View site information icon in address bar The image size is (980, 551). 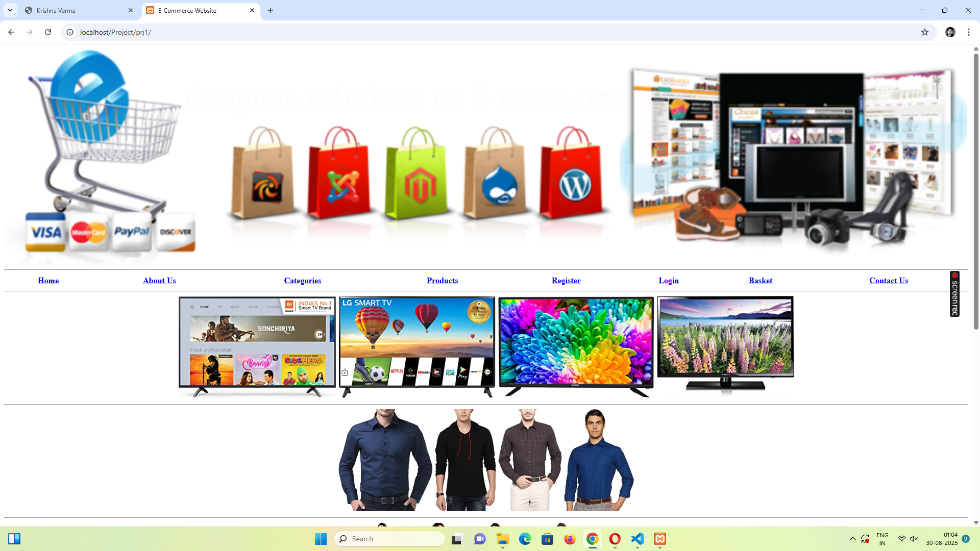(x=70, y=32)
